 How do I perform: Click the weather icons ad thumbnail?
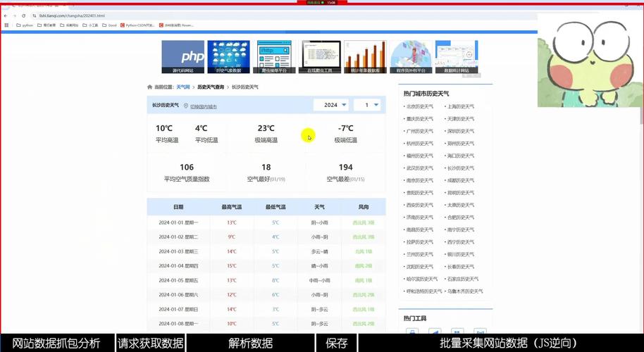click(228, 56)
